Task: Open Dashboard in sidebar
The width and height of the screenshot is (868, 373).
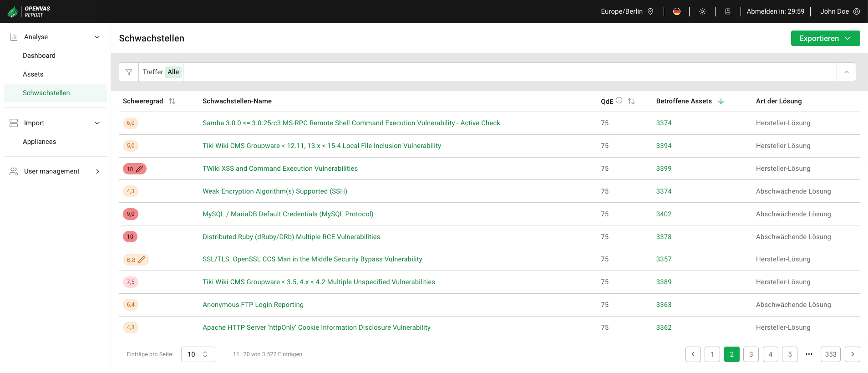Action: pos(39,56)
